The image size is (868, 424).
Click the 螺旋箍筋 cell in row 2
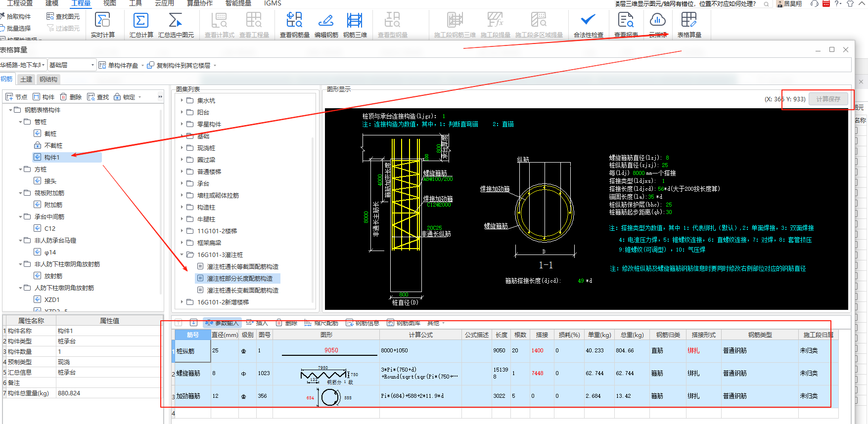(193, 374)
